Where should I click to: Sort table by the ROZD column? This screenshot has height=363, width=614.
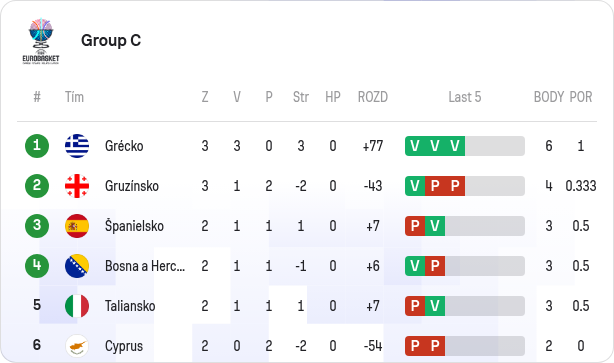coord(373,97)
